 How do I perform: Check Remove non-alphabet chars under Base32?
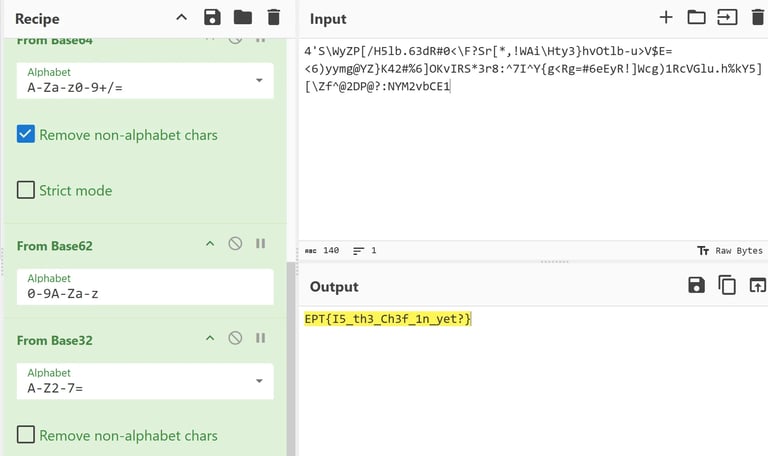[x=26, y=435]
